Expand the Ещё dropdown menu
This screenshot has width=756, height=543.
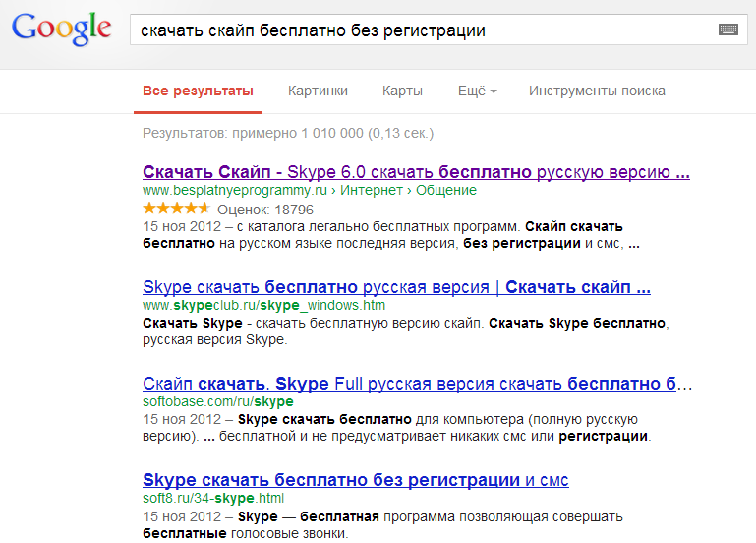tap(478, 91)
